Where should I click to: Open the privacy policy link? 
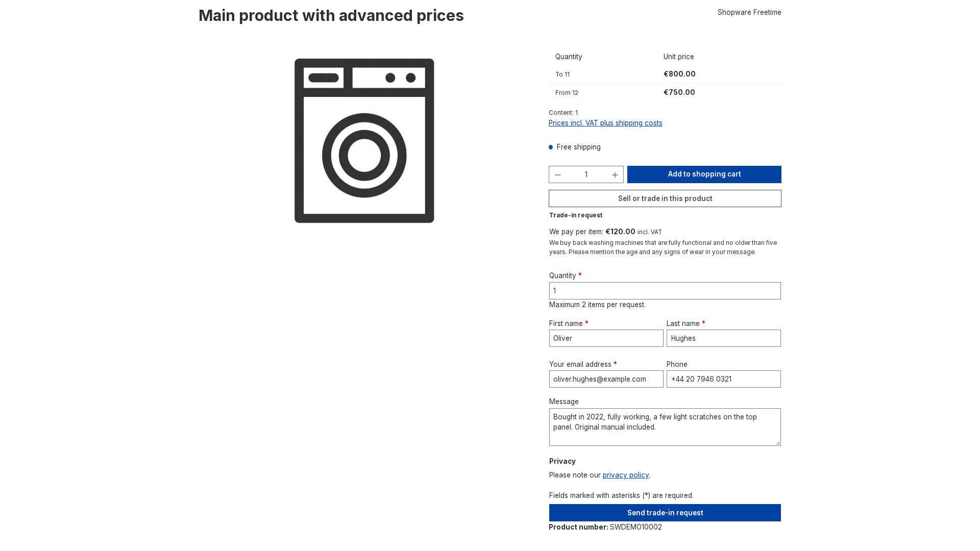click(x=626, y=475)
